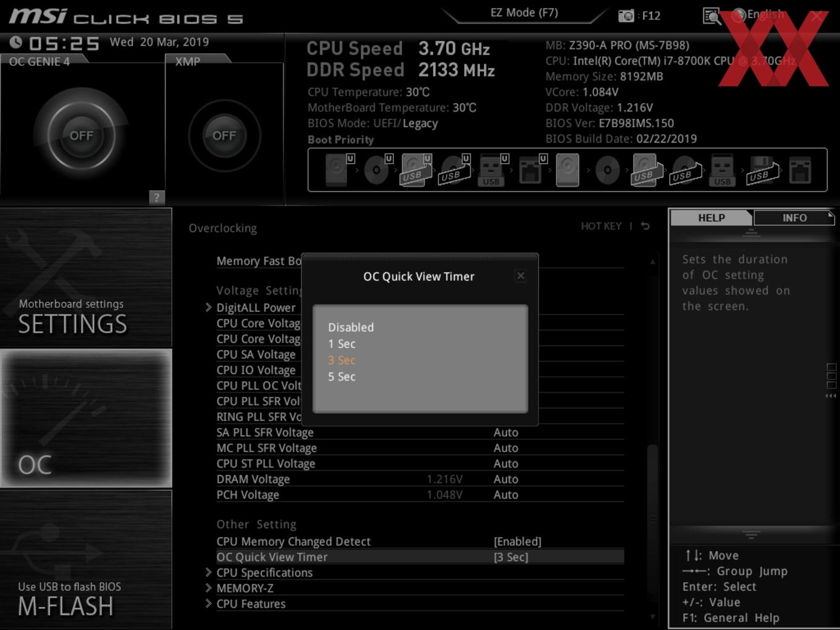Choose Disabled in OC Quick View Timer list
This screenshot has height=630, width=840.
[351, 327]
